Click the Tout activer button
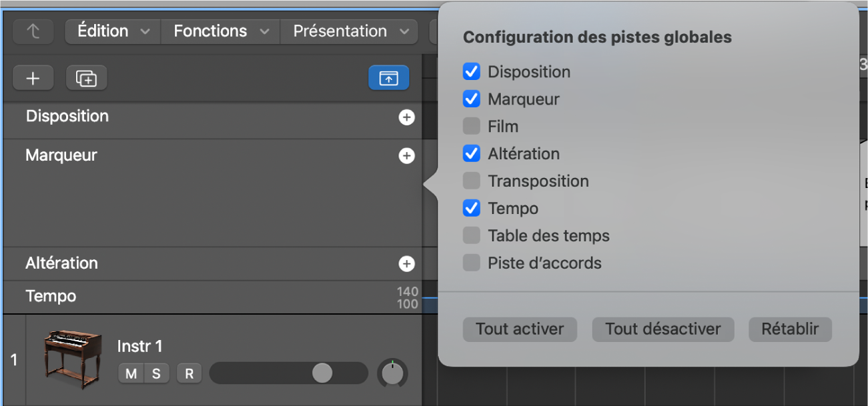This screenshot has width=868, height=406. click(x=519, y=329)
